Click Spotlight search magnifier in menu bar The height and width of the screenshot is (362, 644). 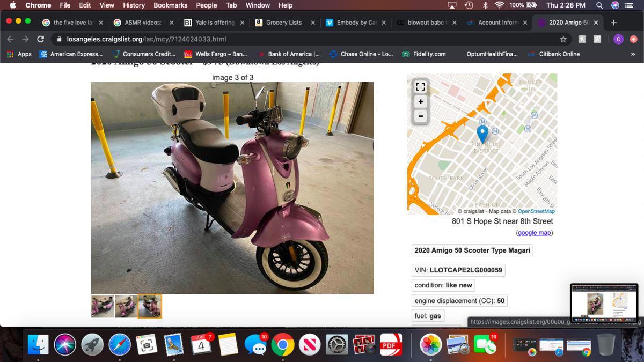click(599, 5)
